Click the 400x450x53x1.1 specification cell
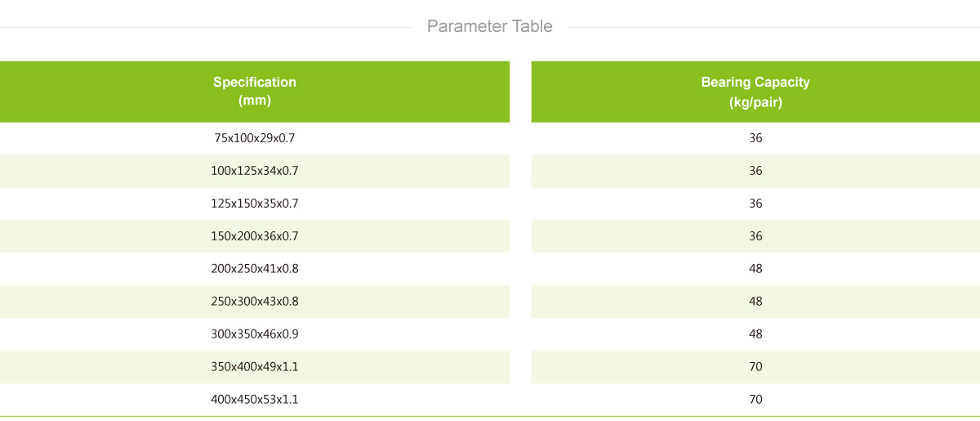 coord(255,400)
